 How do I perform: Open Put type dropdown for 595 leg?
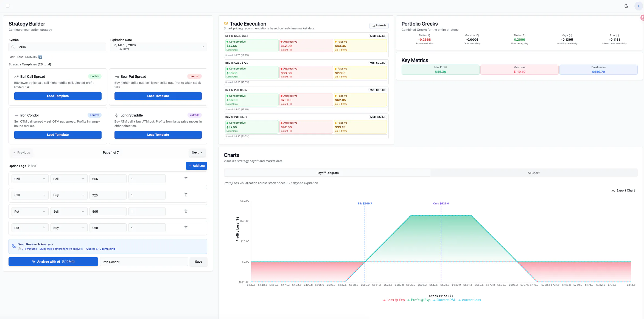pos(30,212)
